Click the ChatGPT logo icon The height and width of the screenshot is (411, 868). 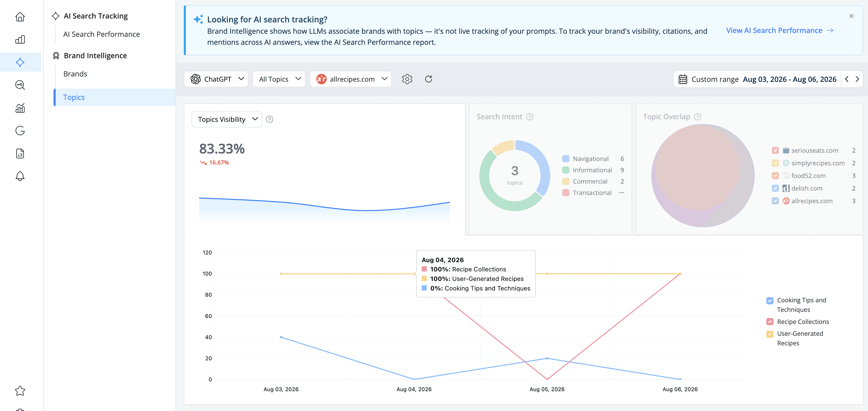pyautogui.click(x=195, y=79)
